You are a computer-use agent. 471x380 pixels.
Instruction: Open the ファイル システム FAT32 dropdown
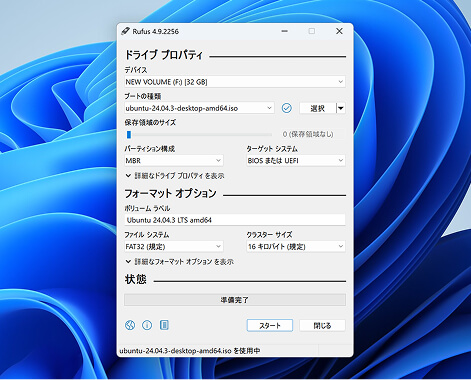click(174, 247)
